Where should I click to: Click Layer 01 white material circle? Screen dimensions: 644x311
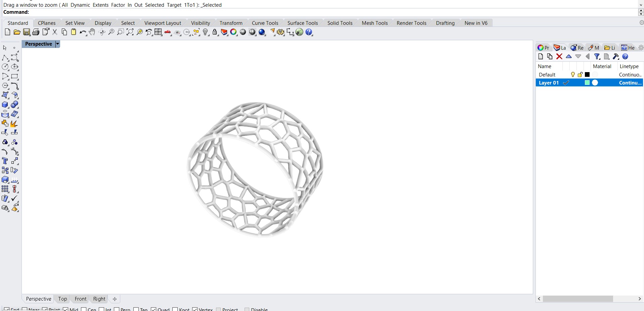point(595,83)
